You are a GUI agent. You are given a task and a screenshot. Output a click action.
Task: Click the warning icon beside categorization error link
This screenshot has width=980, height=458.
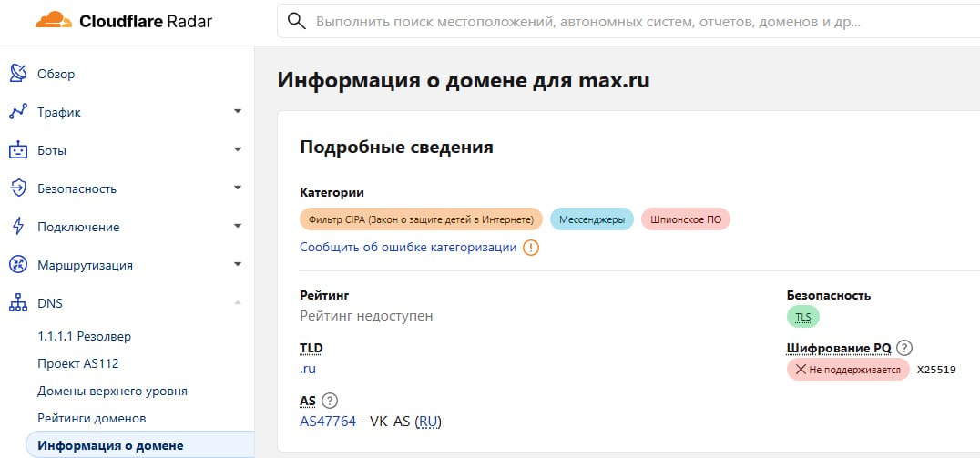pyautogui.click(x=531, y=248)
